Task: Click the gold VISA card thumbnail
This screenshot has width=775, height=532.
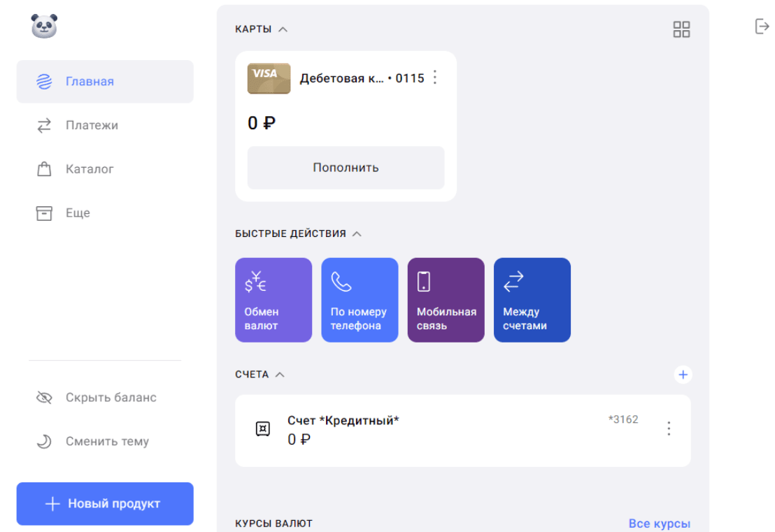Action: coord(269,78)
